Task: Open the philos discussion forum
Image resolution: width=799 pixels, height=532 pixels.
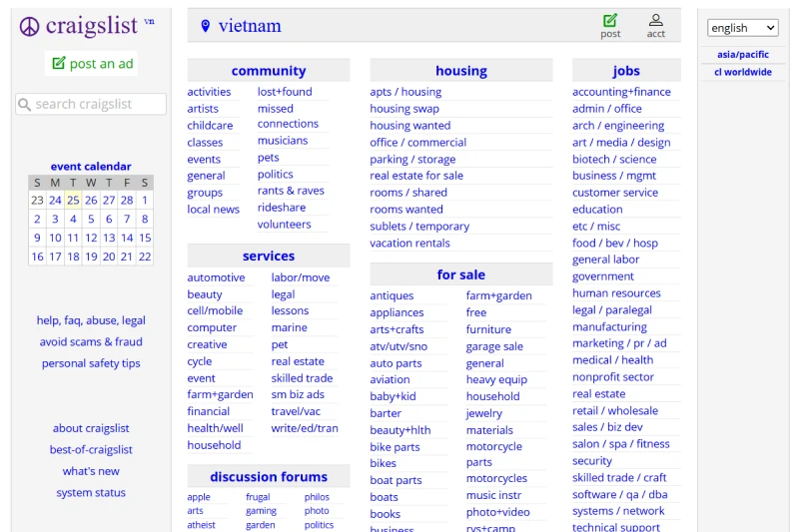Action: 317,497
